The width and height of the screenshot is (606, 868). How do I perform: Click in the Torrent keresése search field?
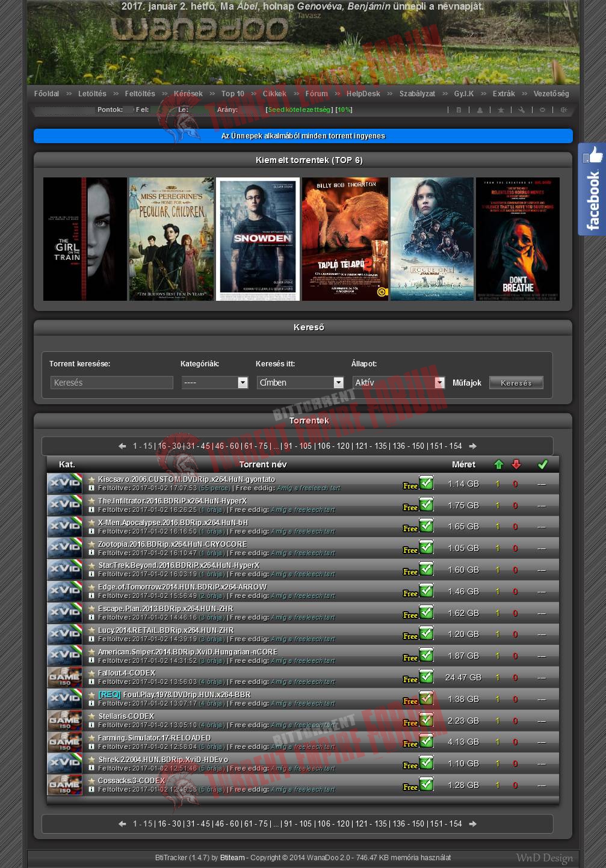click(x=112, y=383)
